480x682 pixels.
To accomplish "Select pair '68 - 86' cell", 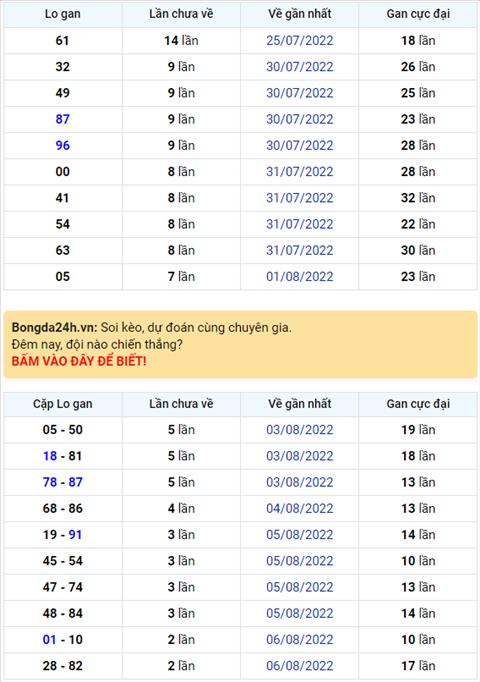I will click(x=63, y=508).
